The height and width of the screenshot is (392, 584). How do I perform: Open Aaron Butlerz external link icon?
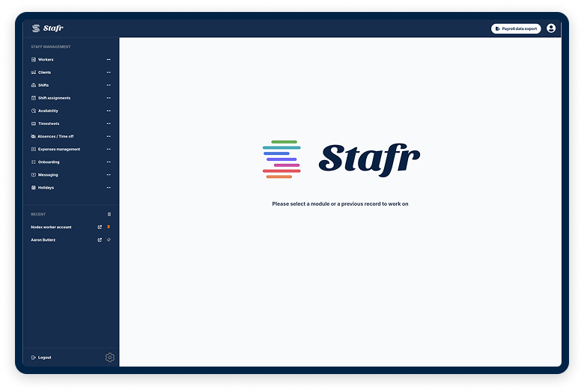click(100, 239)
